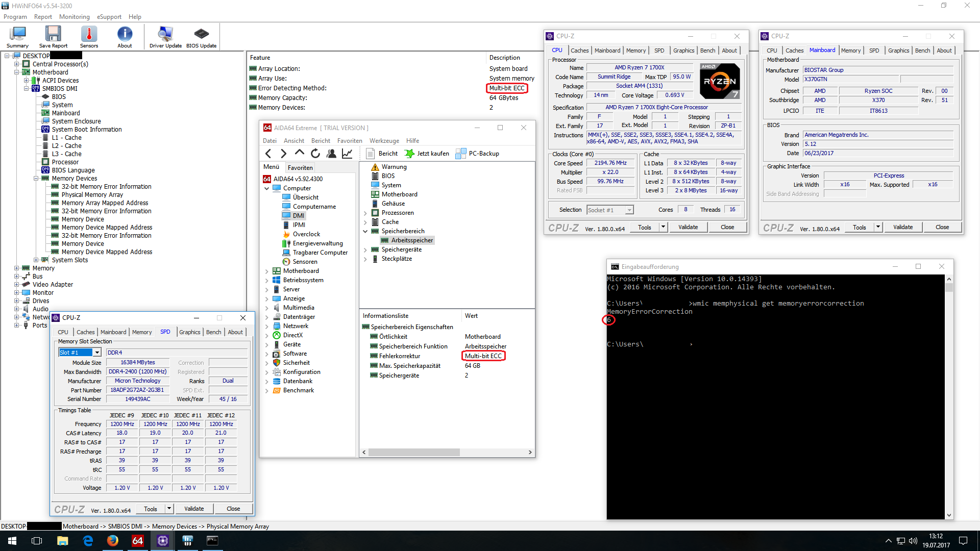The height and width of the screenshot is (551, 980).
Task: Click AIDA64 back navigation arrow
Action: click(268, 154)
